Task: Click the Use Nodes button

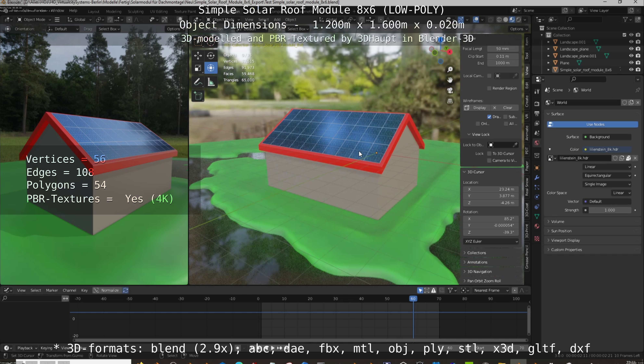Action: point(592,124)
